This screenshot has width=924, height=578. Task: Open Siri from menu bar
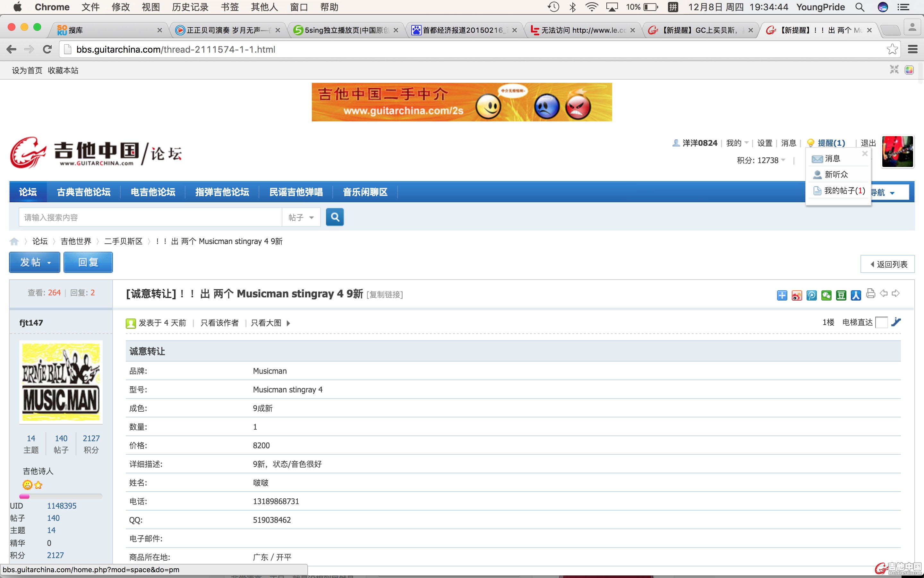(882, 7)
